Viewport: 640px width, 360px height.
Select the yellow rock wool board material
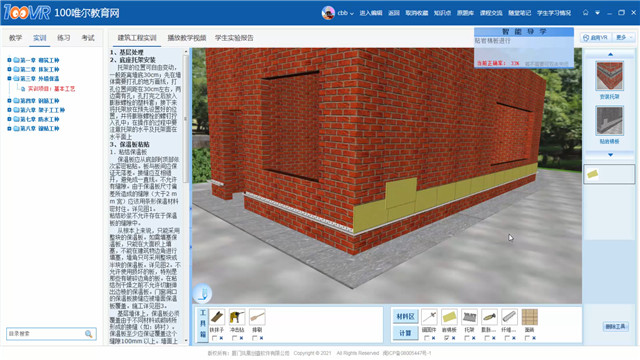pos(449,317)
